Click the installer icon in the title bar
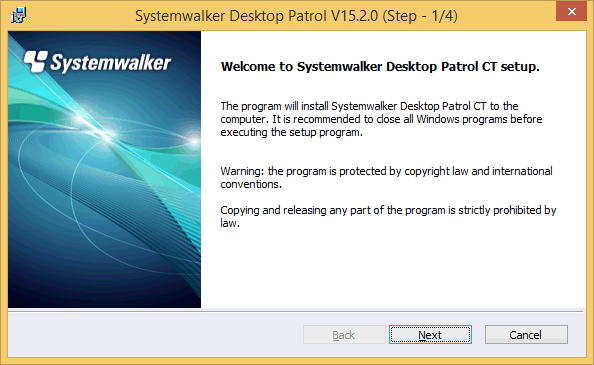 click(18, 16)
